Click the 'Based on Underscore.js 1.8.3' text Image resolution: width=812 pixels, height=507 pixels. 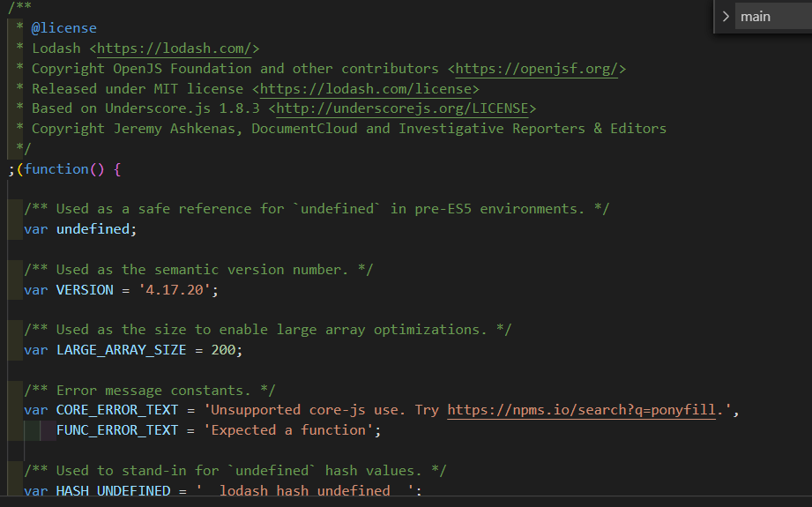[145, 108]
